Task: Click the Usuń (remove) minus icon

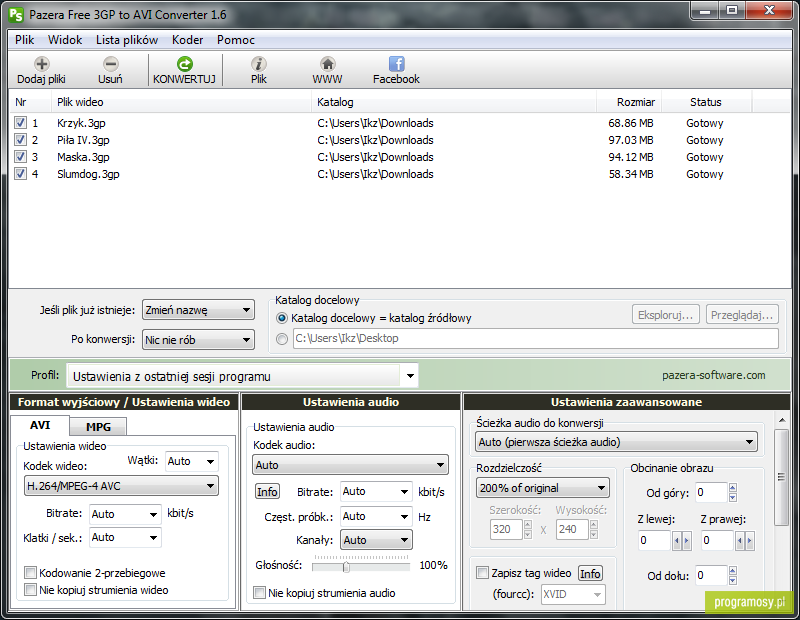Action: [110, 64]
